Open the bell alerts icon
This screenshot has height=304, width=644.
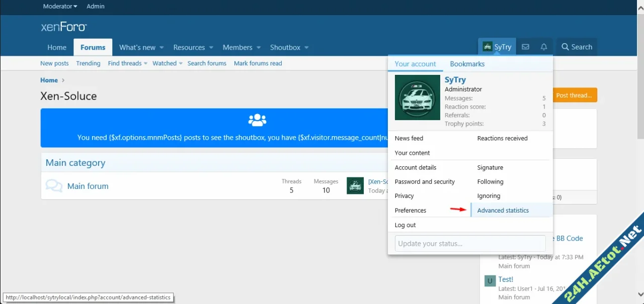pos(544,47)
